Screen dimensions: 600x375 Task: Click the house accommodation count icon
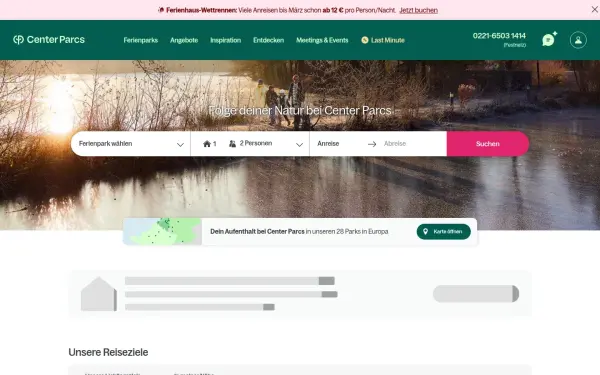coord(207,143)
